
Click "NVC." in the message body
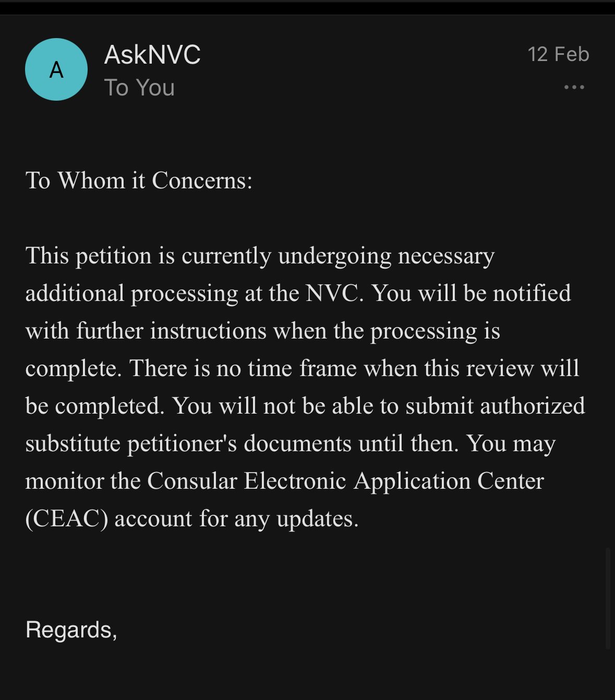(x=334, y=294)
